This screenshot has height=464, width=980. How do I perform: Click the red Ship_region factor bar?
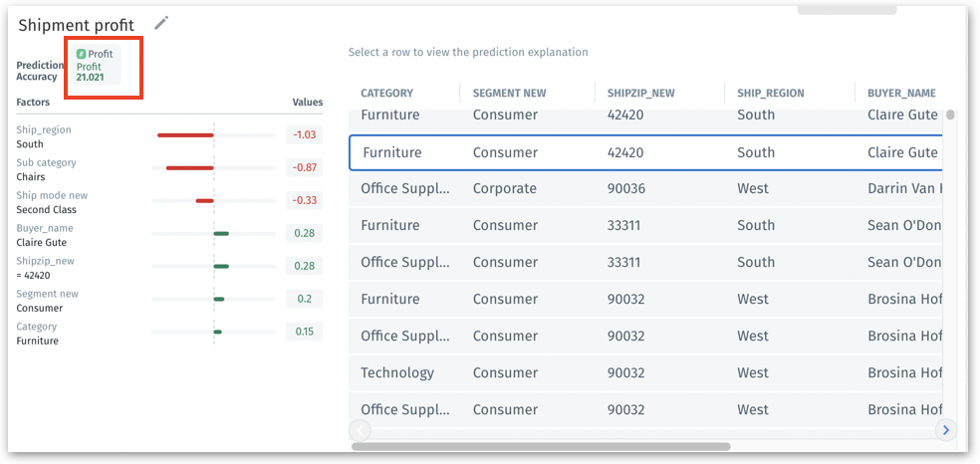[x=185, y=134]
